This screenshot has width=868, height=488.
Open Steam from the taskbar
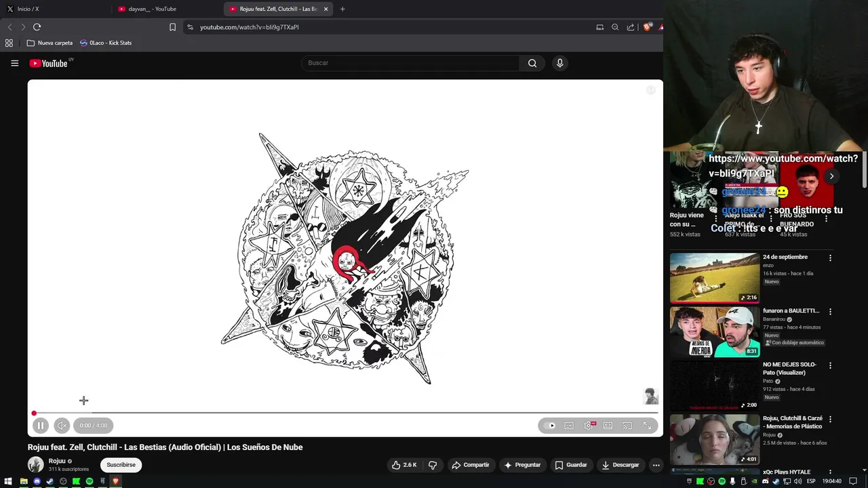pyautogui.click(x=50, y=481)
